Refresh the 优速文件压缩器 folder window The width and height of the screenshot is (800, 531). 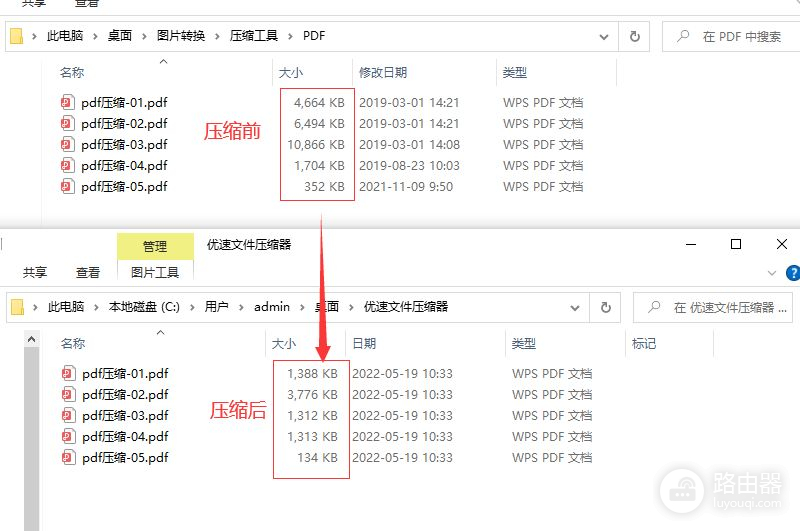coord(606,307)
